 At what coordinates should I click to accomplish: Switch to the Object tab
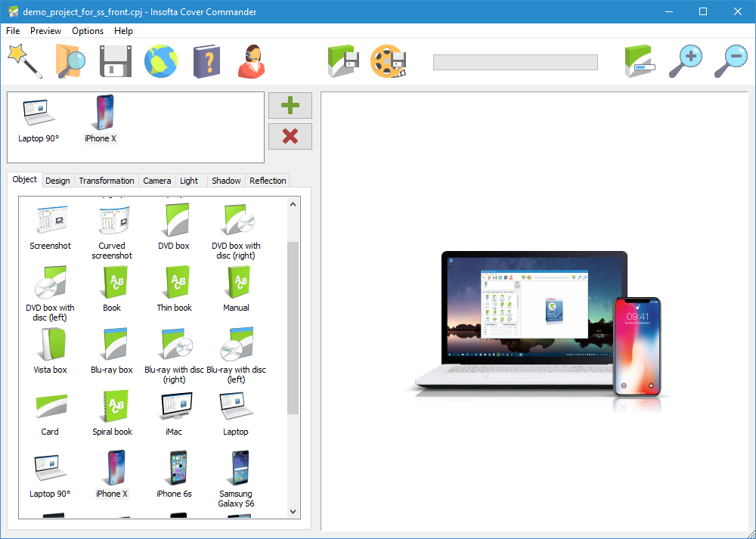pos(25,179)
